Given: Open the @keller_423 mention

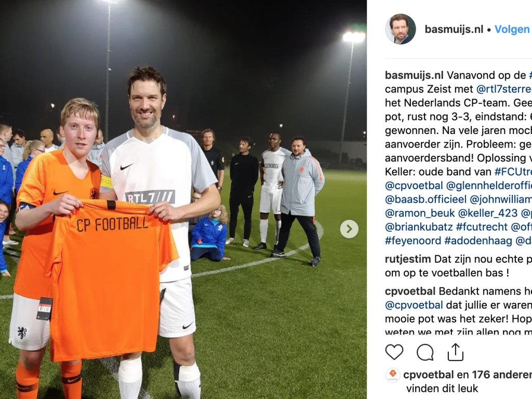Looking at the screenshot, I should 487,213.
